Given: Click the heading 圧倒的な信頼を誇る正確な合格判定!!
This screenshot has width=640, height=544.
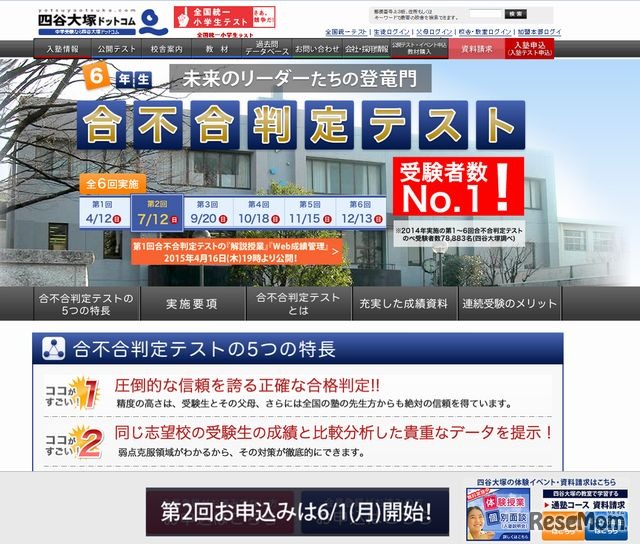Looking at the screenshot, I should click(247, 385).
